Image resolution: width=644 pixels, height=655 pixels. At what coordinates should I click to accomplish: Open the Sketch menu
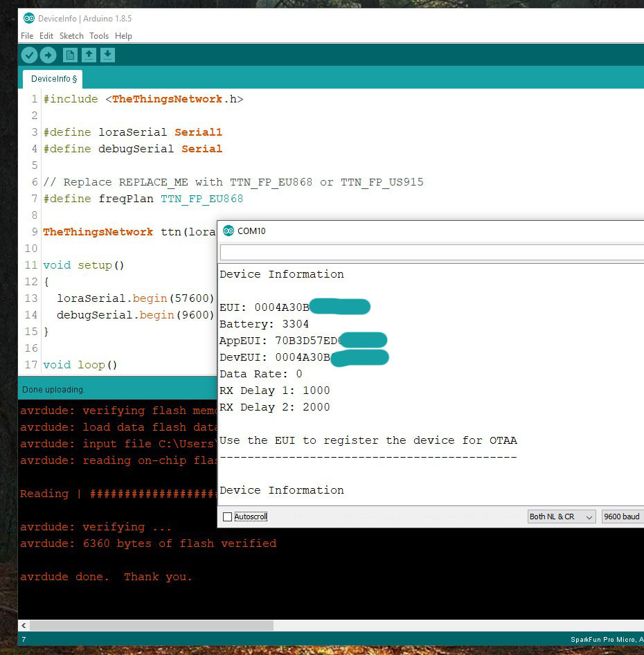[x=71, y=36]
